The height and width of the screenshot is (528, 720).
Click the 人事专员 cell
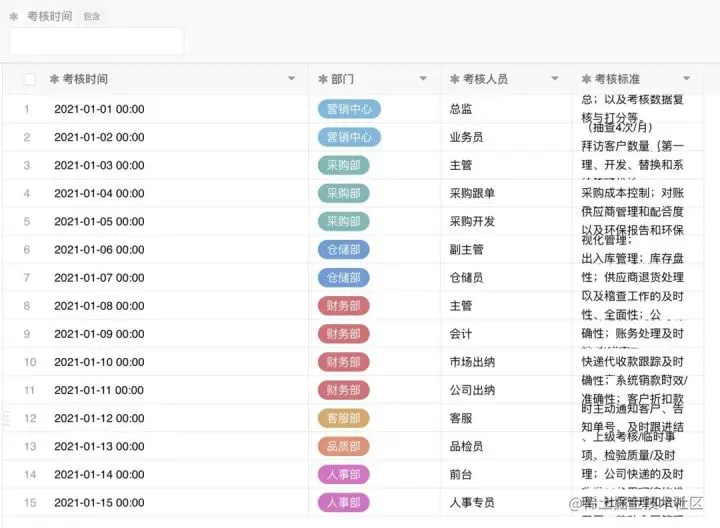pos(472,503)
